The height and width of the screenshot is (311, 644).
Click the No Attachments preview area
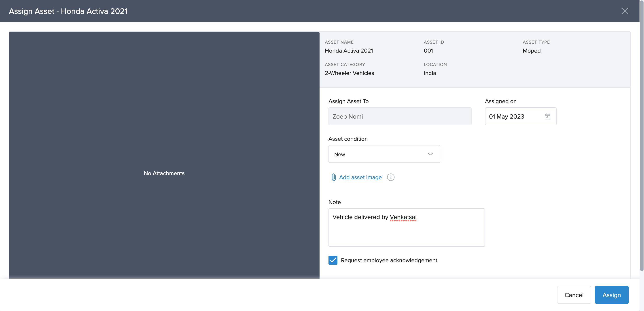tap(164, 173)
